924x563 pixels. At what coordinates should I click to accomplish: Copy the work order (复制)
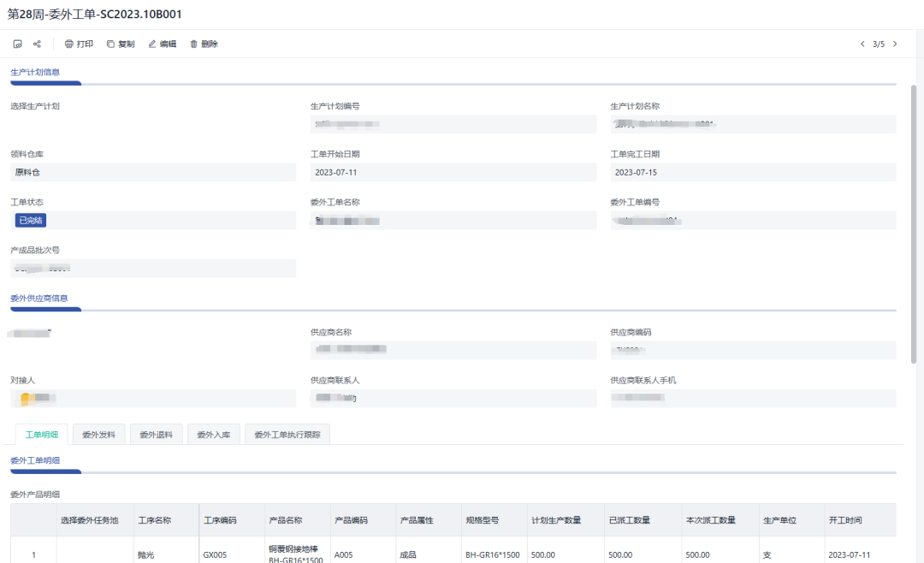click(121, 44)
